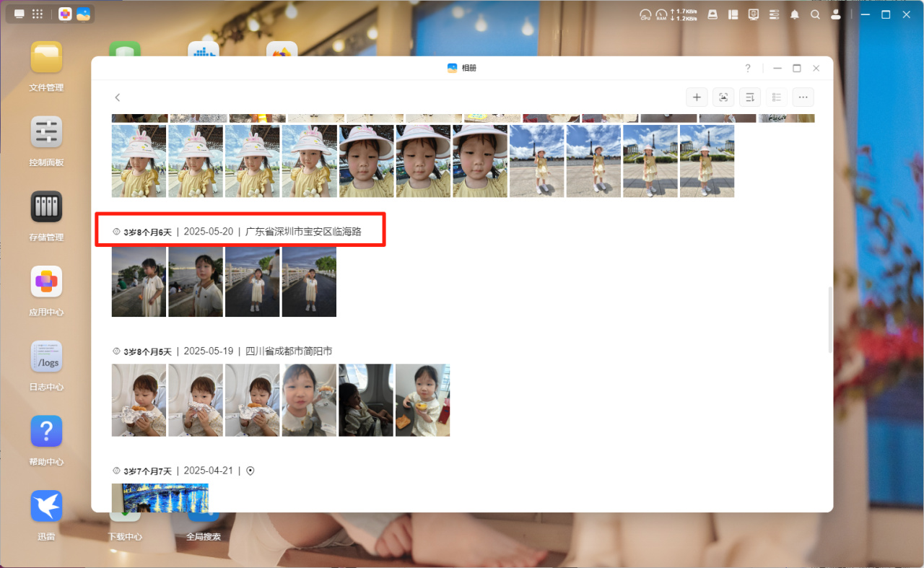The width and height of the screenshot is (924, 568).
Task: Go back with the album's left arrow
Action: (118, 97)
